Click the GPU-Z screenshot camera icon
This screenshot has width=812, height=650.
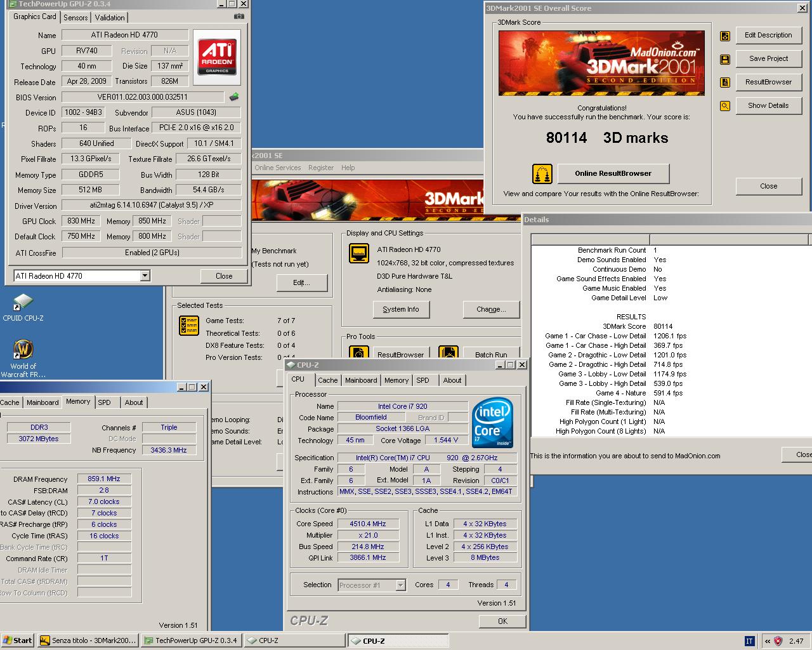239,17
